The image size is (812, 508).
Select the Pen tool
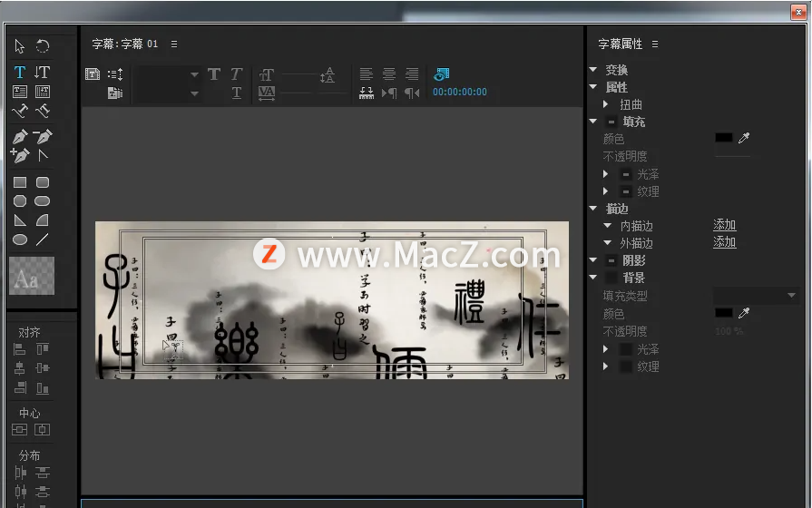tap(20, 137)
